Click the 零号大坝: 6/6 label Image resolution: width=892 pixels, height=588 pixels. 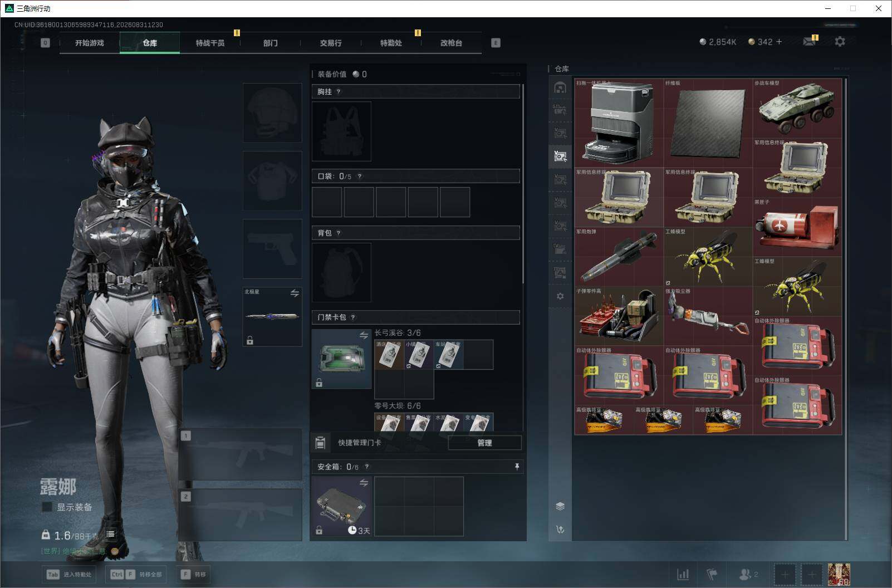coord(398,406)
